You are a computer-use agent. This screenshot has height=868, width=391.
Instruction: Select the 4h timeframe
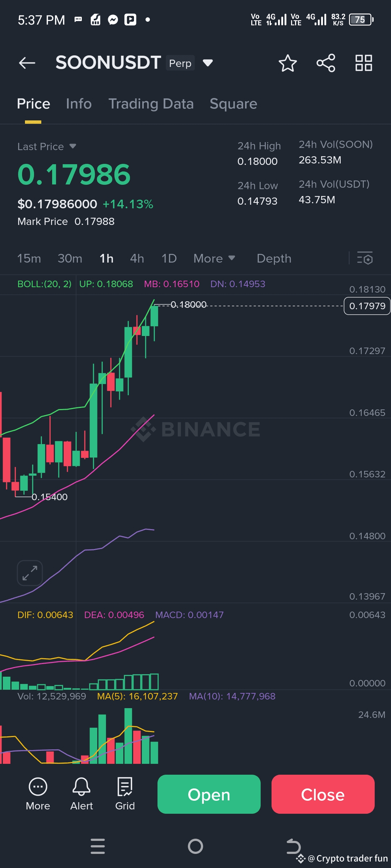(137, 258)
